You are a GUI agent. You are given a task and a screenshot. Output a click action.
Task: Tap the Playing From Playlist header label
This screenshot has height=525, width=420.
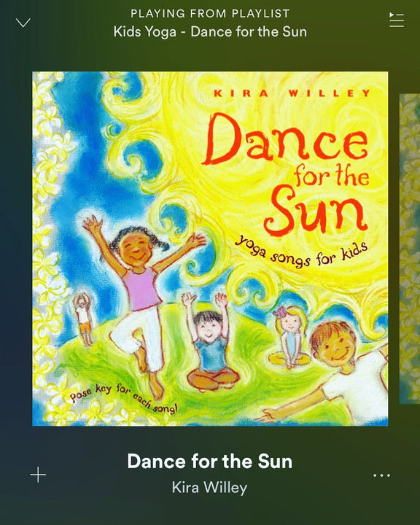[210, 13]
